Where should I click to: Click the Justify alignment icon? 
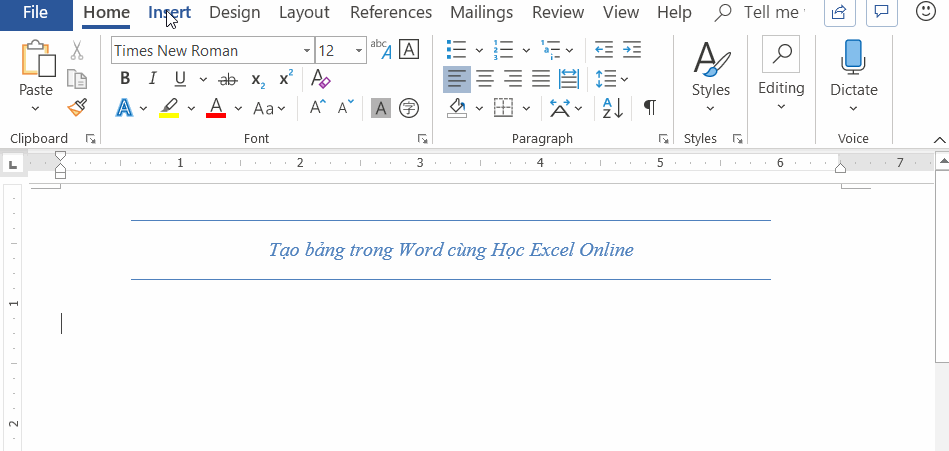pos(541,79)
